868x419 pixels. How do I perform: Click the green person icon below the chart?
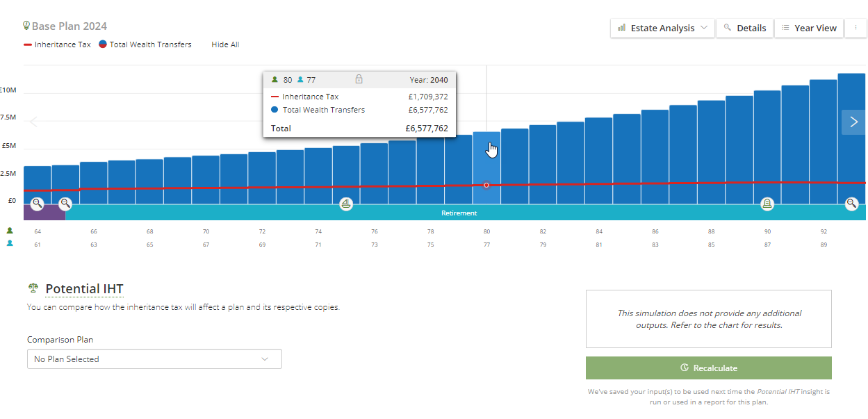coord(10,231)
